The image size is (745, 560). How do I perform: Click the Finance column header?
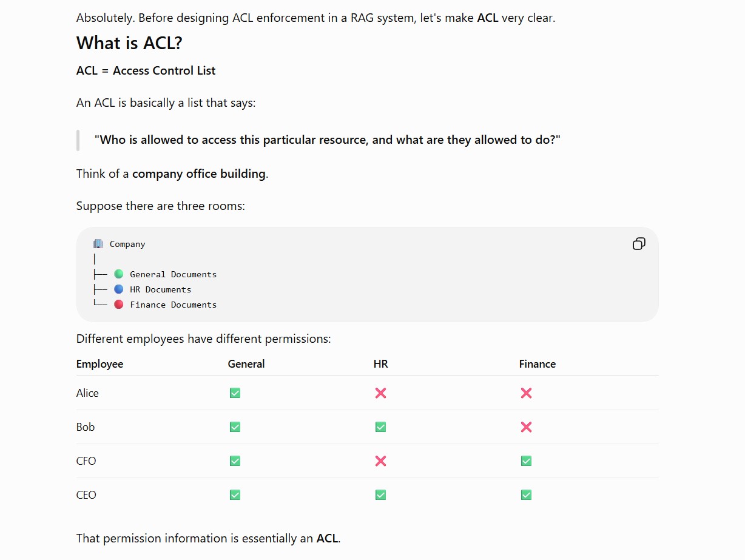point(538,364)
